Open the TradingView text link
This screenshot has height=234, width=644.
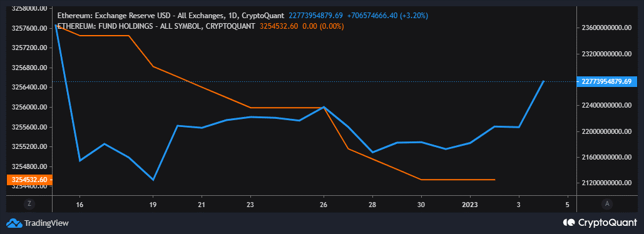(x=46, y=223)
